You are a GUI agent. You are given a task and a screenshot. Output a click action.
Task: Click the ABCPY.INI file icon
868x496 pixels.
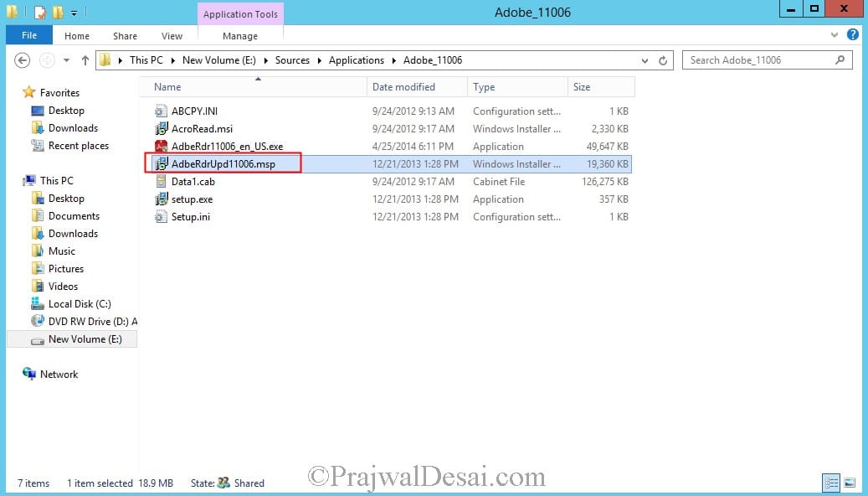pos(161,111)
